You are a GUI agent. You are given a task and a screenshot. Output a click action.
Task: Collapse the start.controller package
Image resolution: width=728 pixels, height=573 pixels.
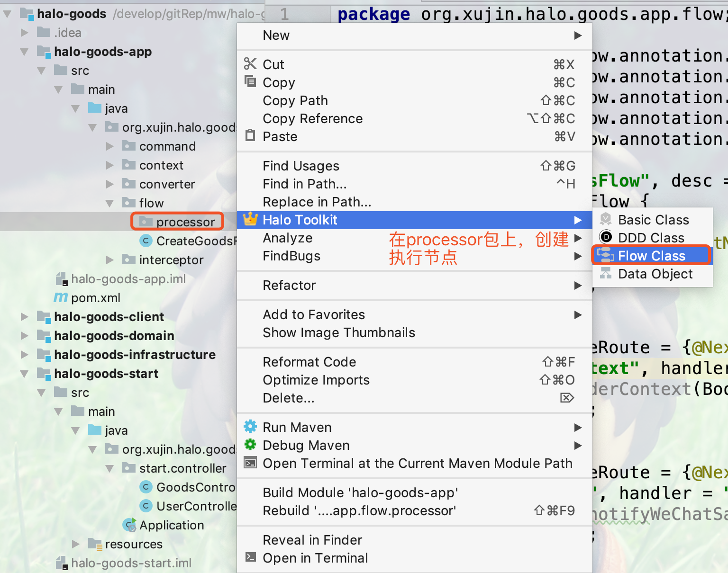110,468
